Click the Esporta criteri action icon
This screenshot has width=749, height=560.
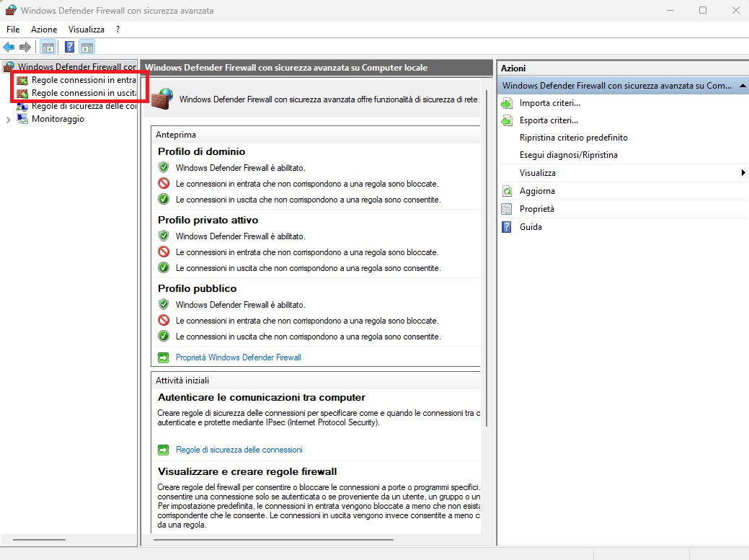507,121
